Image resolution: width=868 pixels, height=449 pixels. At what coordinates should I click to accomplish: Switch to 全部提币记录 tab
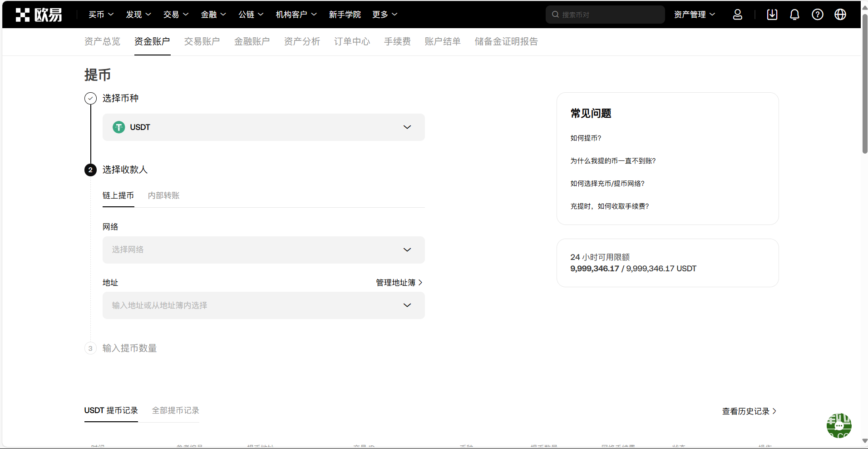point(175,410)
